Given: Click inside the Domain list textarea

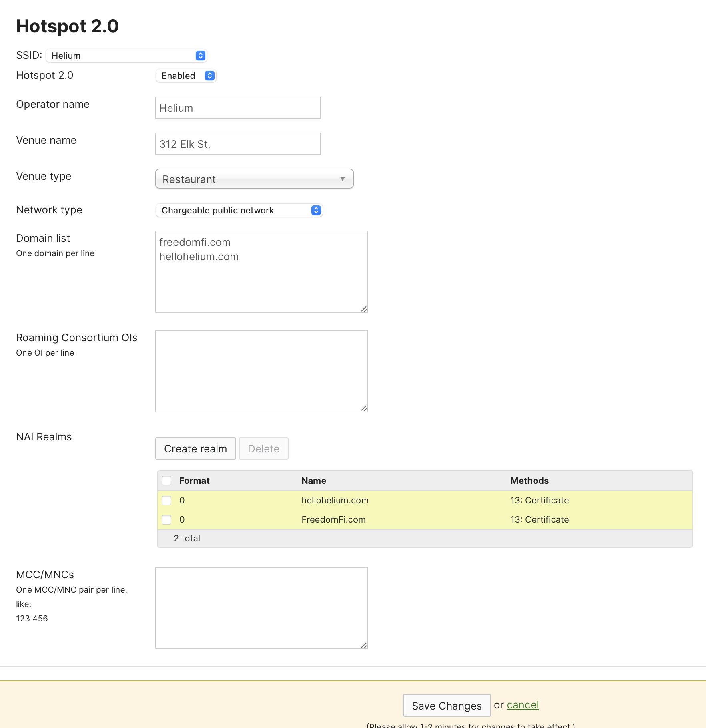Looking at the screenshot, I should pyautogui.click(x=261, y=280).
